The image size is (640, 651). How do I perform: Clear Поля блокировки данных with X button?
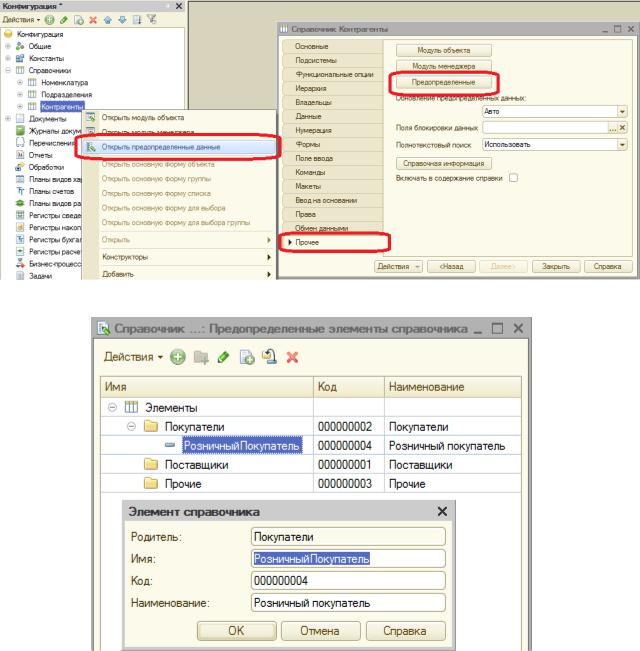622,128
